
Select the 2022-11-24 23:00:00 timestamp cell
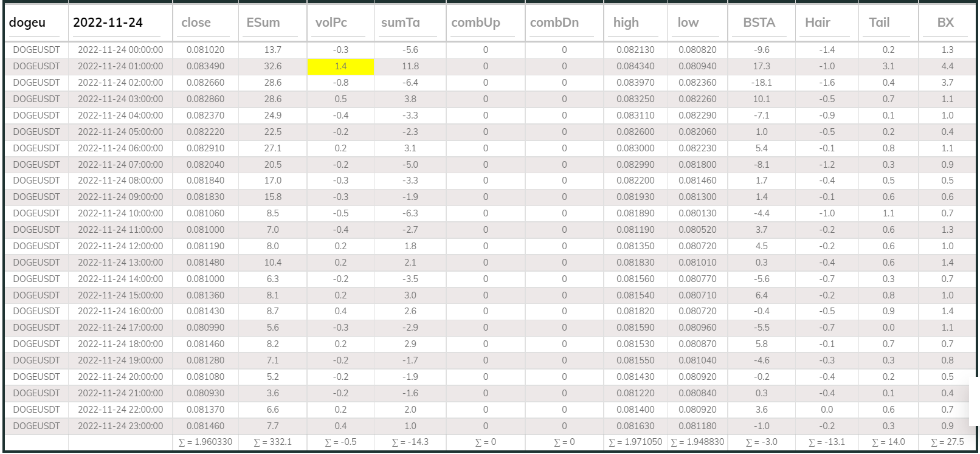pyautogui.click(x=120, y=426)
